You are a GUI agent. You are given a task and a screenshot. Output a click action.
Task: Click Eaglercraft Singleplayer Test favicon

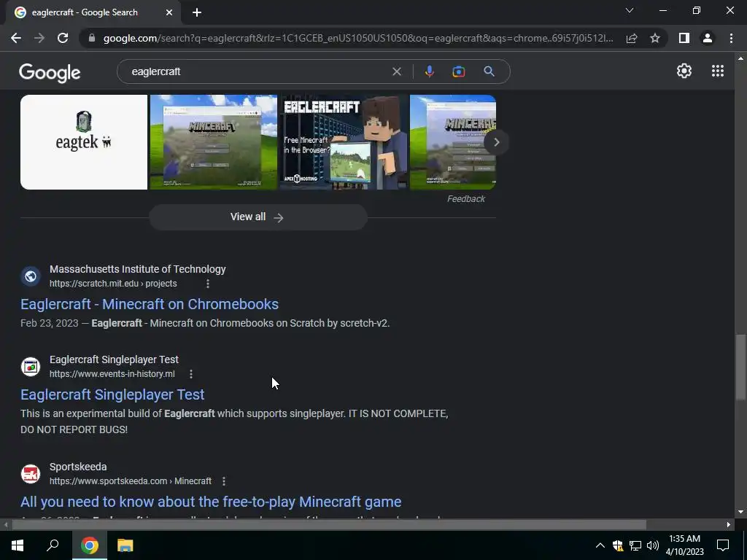[31, 367]
